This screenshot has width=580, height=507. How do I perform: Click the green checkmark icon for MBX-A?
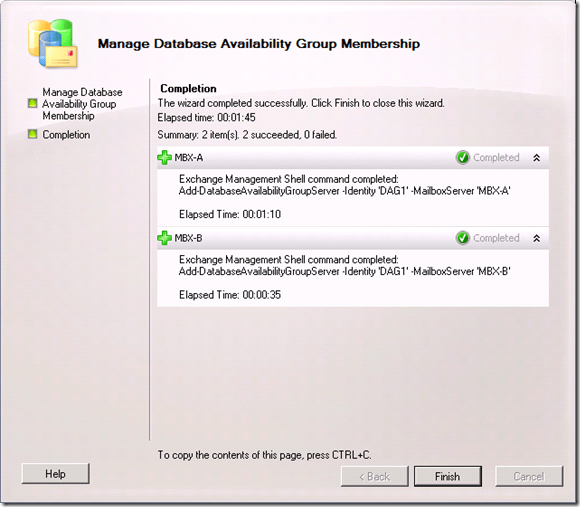coord(462,158)
